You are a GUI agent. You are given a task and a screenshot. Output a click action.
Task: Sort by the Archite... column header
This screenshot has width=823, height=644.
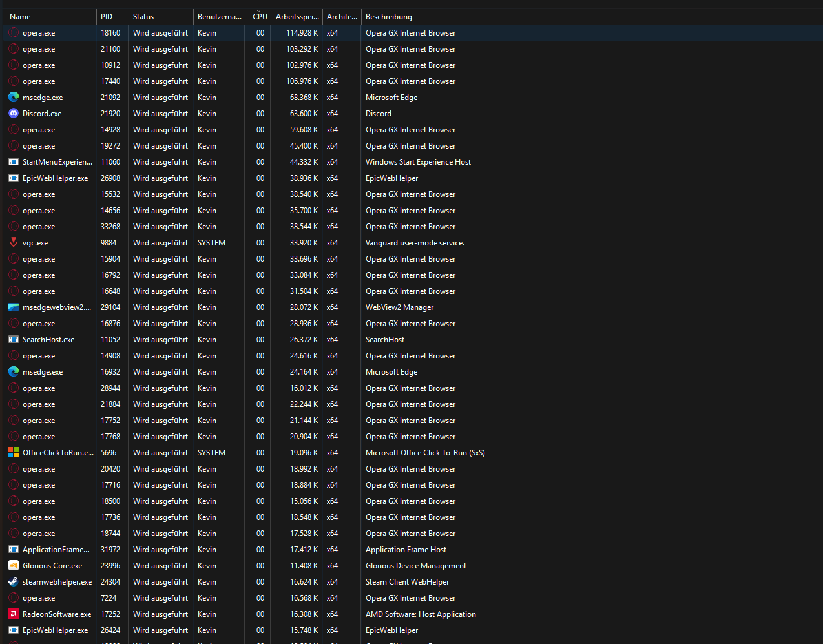(342, 17)
